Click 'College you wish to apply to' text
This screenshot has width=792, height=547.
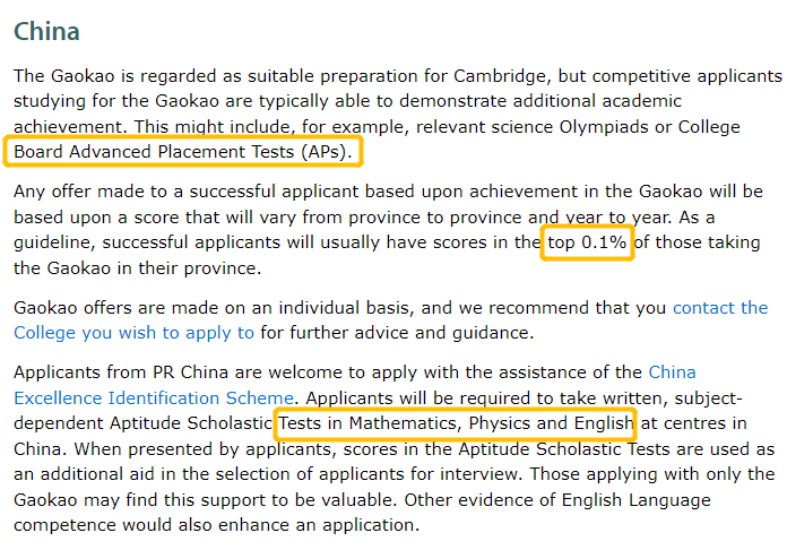coord(134,333)
